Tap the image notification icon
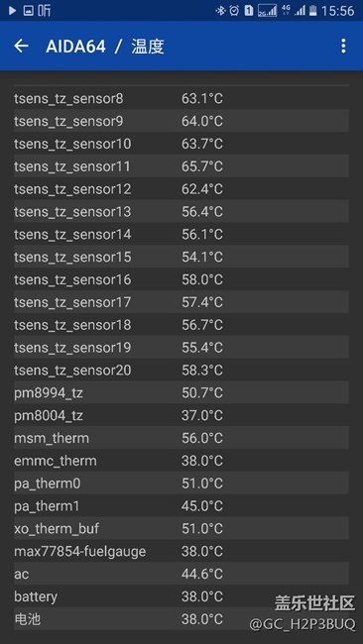Screen dimensions: 363x644 click(x=29, y=11)
